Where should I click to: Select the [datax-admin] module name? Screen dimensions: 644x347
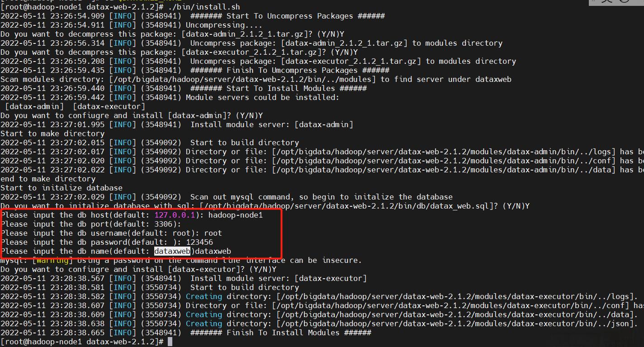click(x=33, y=106)
